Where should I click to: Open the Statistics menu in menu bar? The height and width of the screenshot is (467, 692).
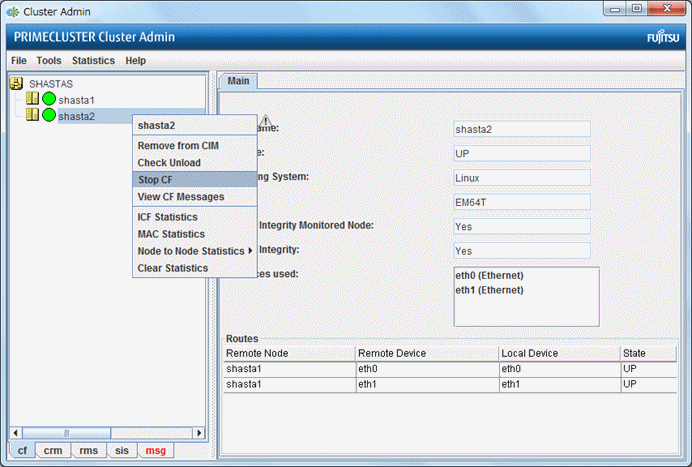point(93,61)
